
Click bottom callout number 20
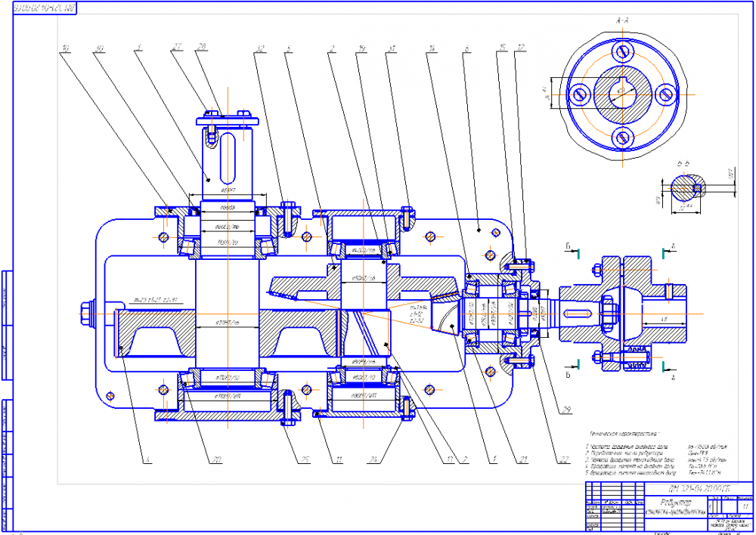pyautogui.click(x=217, y=459)
